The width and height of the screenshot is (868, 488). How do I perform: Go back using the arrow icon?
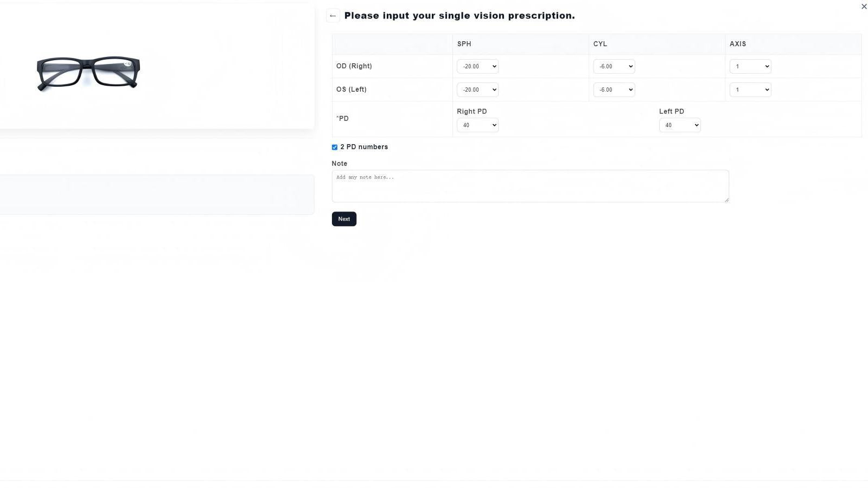[333, 15]
